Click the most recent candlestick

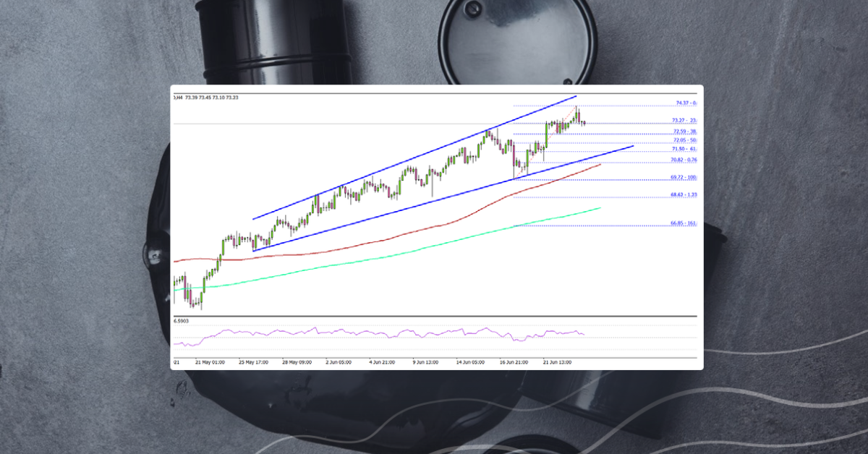click(x=583, y=121)
